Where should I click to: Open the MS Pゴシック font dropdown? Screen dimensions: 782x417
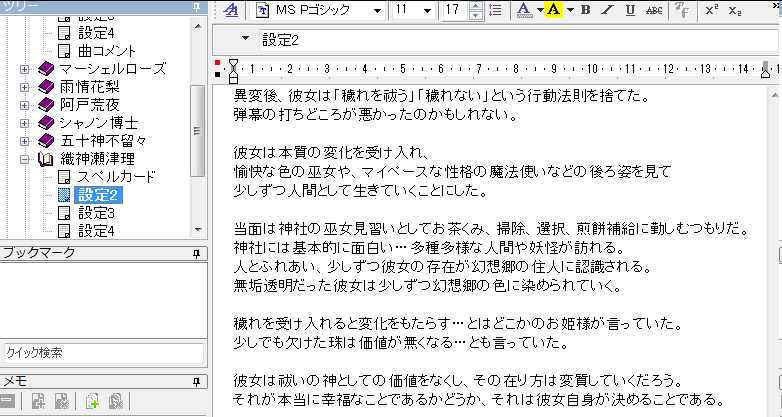point(378,10)
